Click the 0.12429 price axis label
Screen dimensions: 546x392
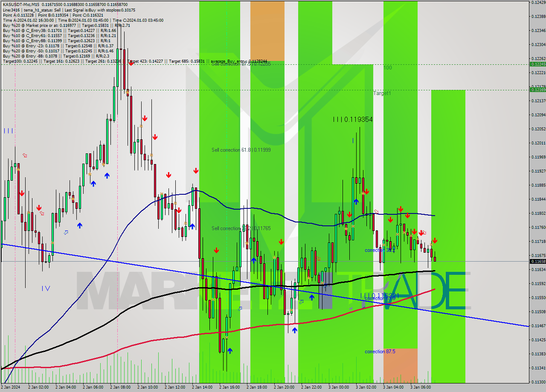[538, 3]
